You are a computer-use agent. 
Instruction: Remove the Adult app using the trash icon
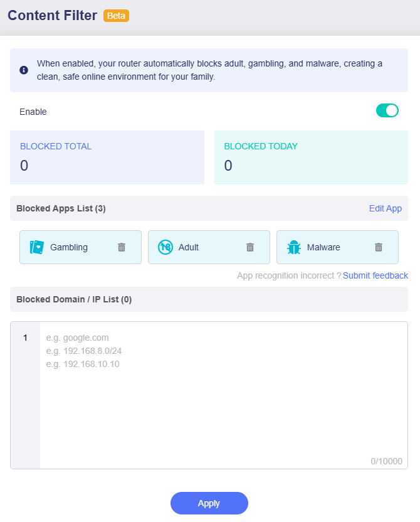click(x=250, y=247)
